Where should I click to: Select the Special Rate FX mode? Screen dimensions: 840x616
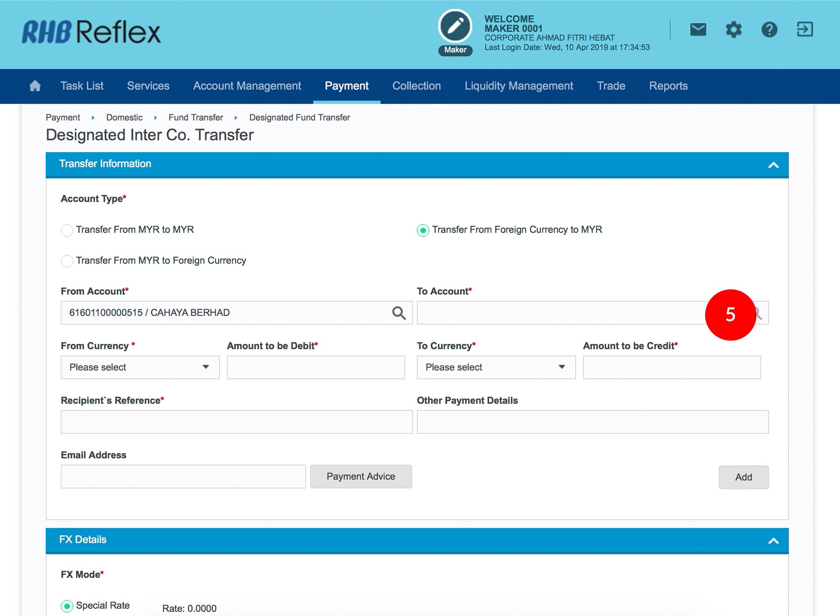67,606
